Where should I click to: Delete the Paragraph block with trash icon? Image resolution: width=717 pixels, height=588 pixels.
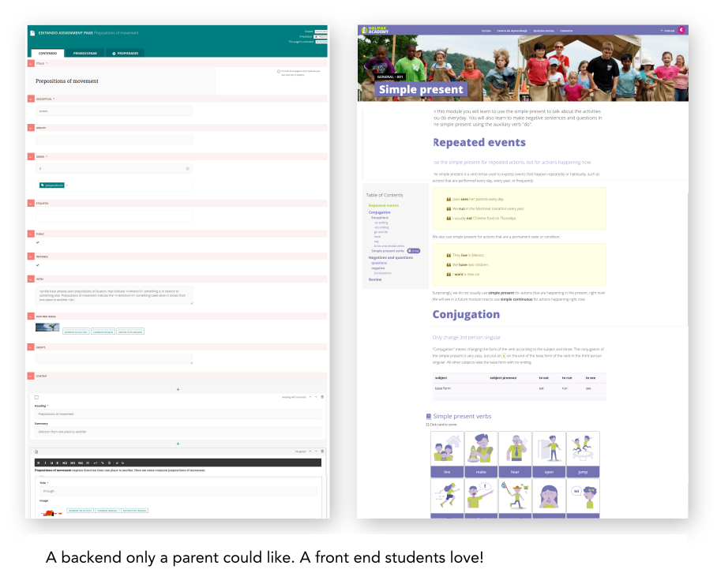pos(322,451)
